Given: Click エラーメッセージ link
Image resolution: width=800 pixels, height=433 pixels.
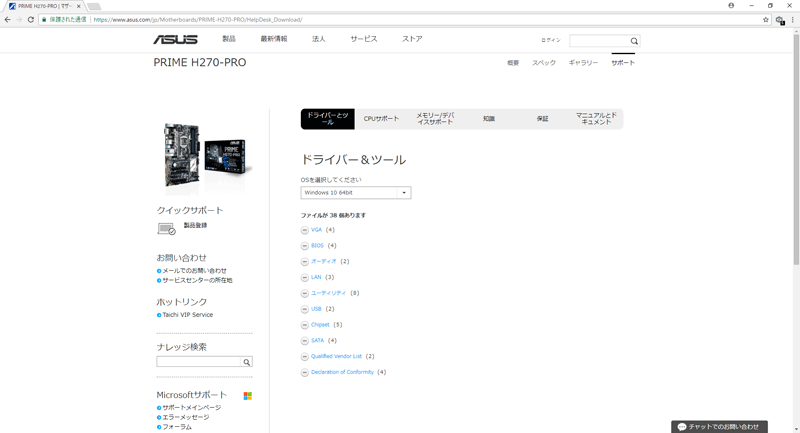Looking at the screenshot, I should coord(186,418).
